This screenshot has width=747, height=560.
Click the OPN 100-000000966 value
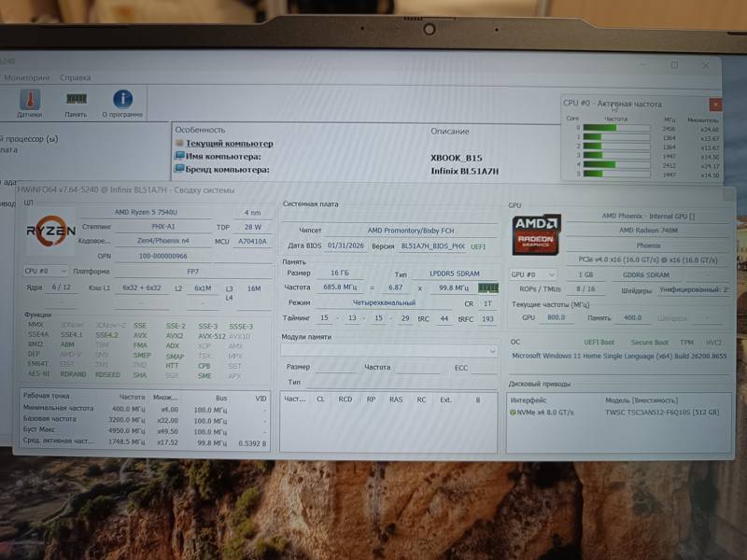pos(162,256)
